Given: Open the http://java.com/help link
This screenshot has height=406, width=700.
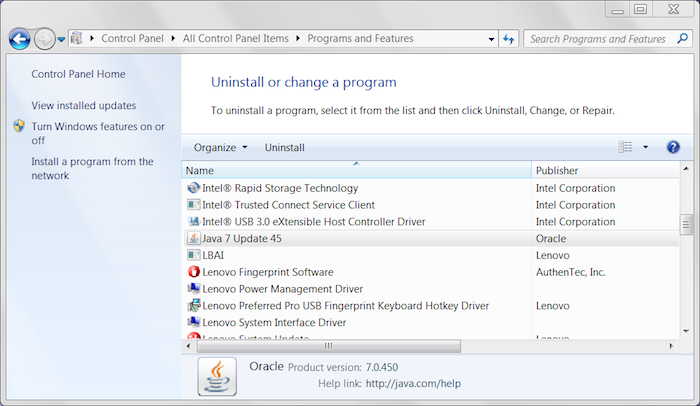Looking at the screenshot, I should tap(413, 383).
